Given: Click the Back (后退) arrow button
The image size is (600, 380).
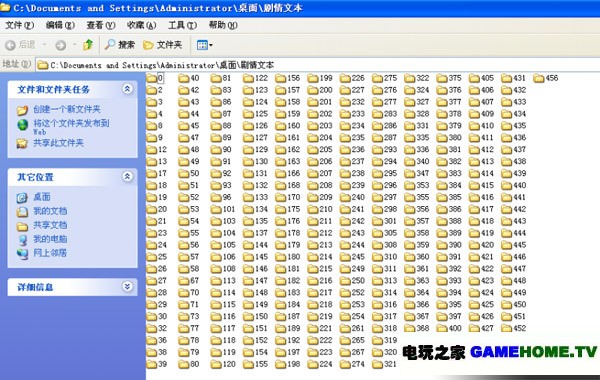Looking at the screenshot, I should (20, 45).
